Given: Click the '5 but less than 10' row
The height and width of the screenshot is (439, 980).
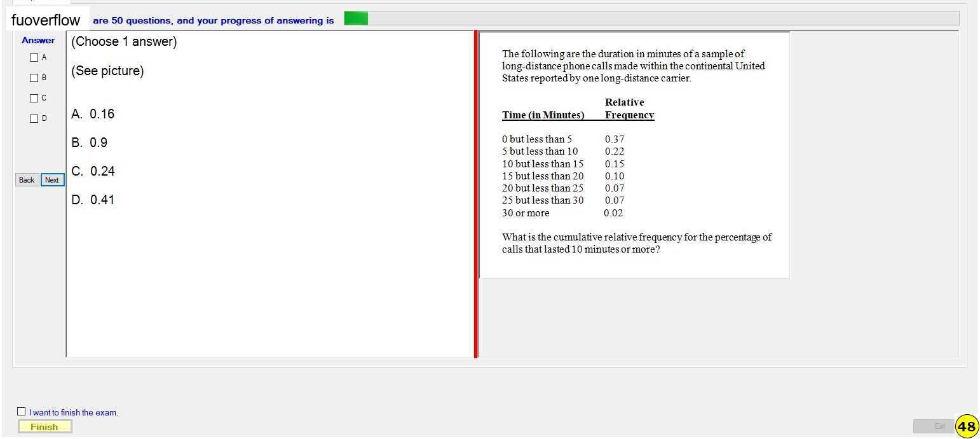Looking at the screenshot, I should click(x=563, y=151).
